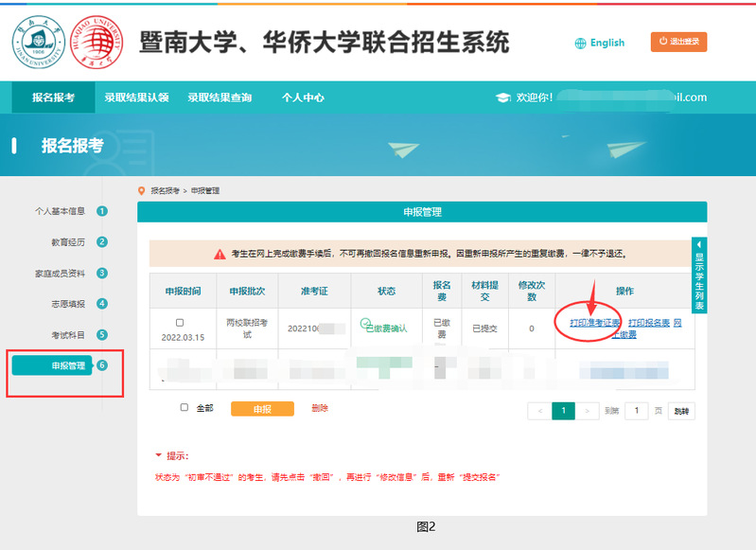Click the 2022.03.15 date text
756x550 pixels.
point(183,337)
